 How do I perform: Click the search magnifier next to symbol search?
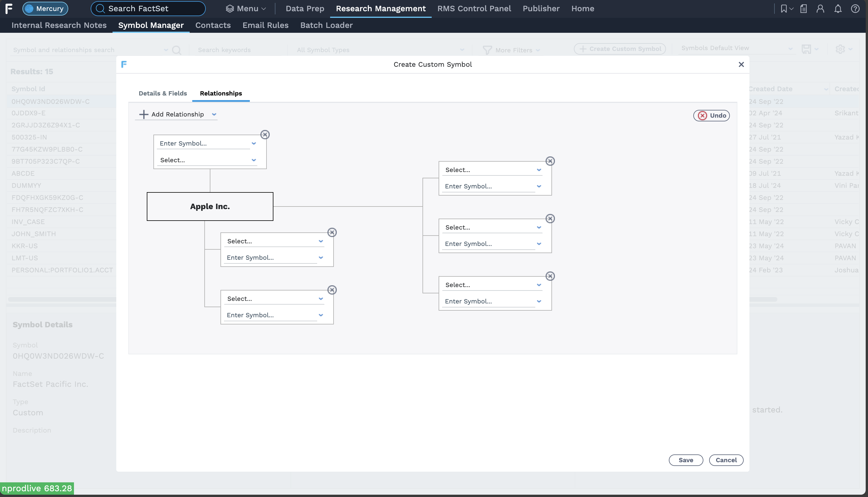pyautogui.click(x=176, y=50)
